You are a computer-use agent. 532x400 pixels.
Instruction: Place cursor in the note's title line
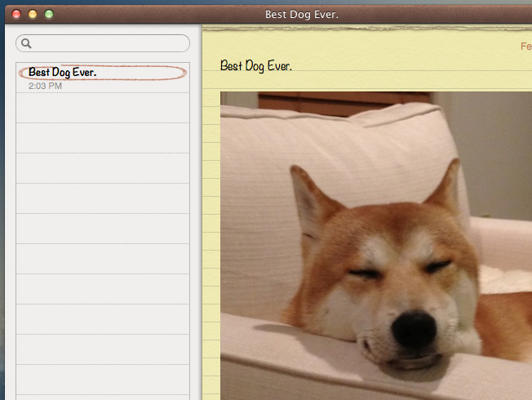pos(256,66)
